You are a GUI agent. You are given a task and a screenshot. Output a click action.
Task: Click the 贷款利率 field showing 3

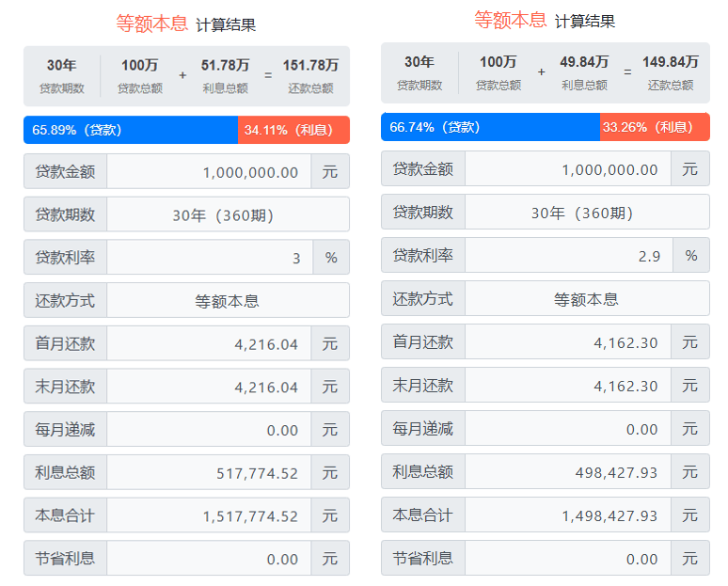click(209, 258)
